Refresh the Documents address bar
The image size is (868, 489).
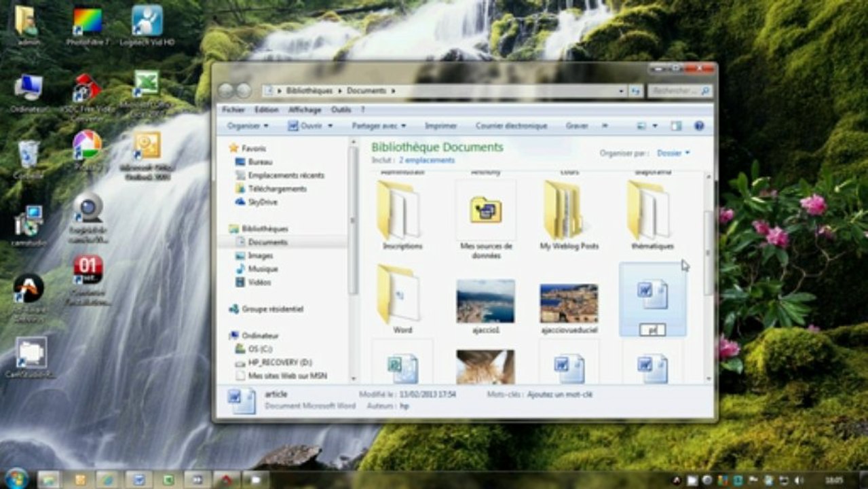coord(635,90)
